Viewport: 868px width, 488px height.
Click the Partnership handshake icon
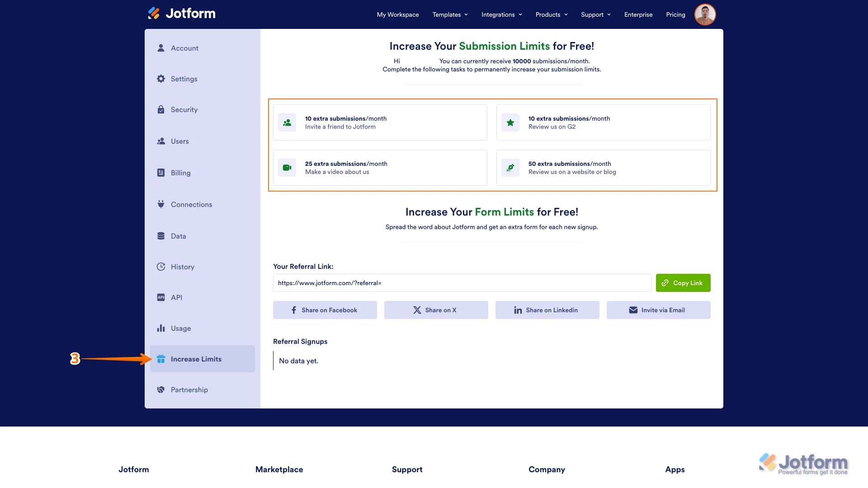pyautogui.click(x=161, y=389)
